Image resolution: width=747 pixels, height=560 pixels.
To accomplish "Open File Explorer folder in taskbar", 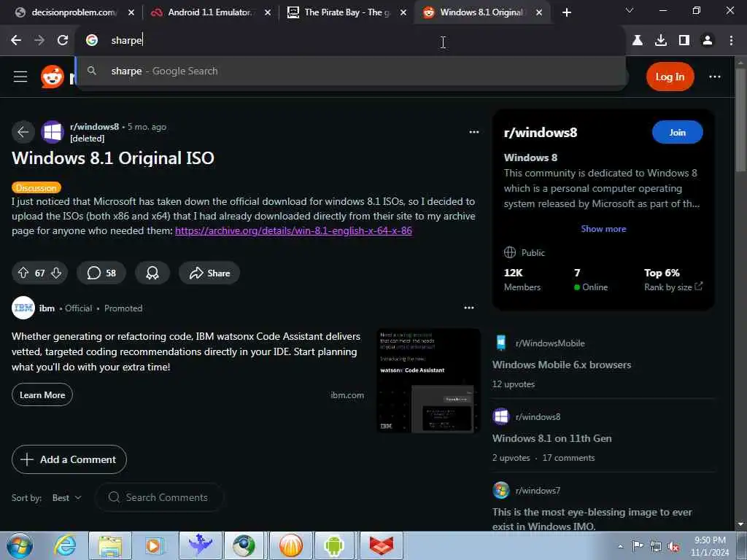I will tap(110, 545).
